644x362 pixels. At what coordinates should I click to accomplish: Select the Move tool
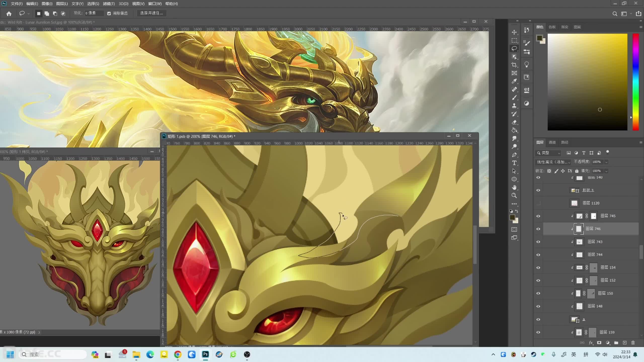(514, 32)
